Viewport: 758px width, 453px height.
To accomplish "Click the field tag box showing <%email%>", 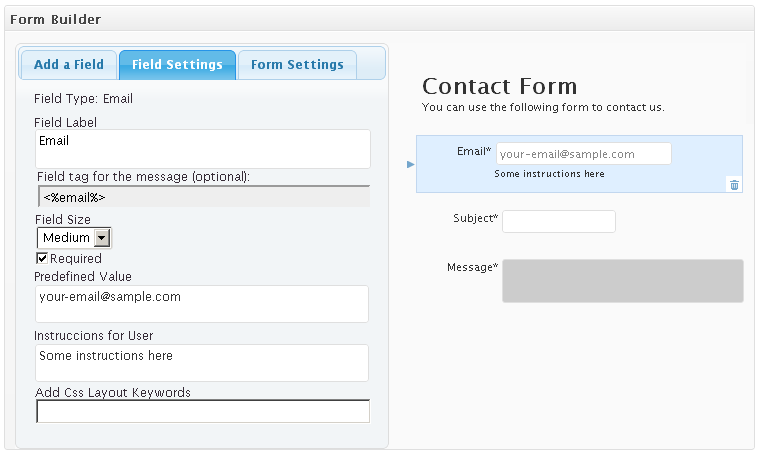I will [202, 197].
